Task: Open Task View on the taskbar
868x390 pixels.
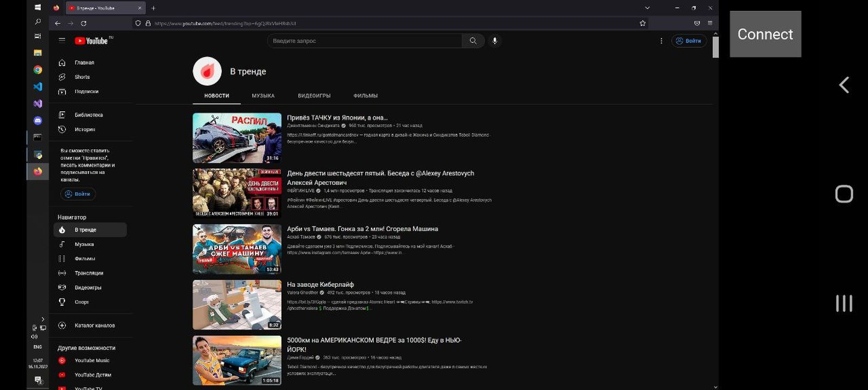Action: [37, 36]
